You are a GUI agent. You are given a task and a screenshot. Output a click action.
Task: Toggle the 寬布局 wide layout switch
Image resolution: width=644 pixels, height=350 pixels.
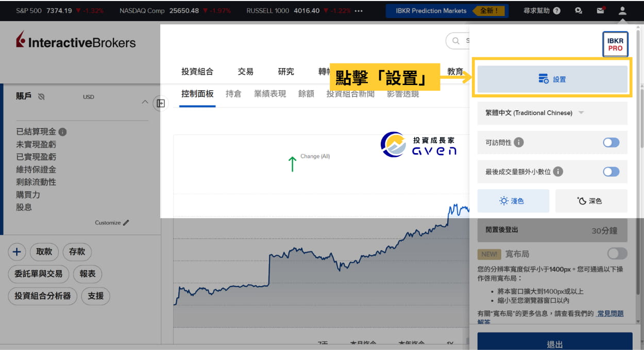tap(617, 254)
